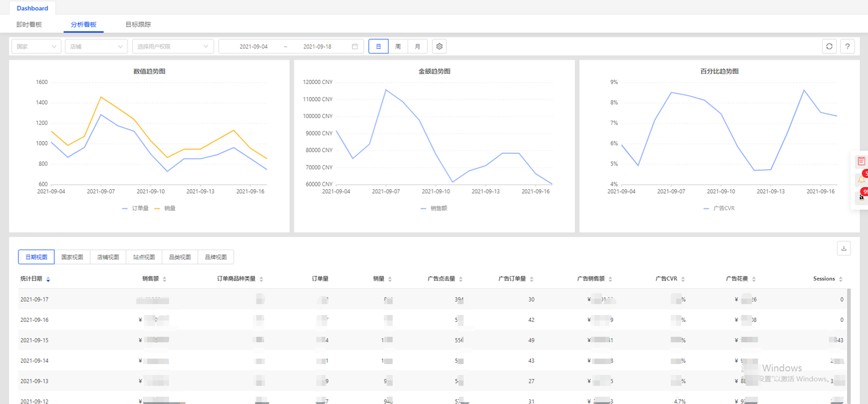The width and height of the screenshot is (868, 404).
Task: Switch to 店铺视图 view tab
Action: click(108, 257)
